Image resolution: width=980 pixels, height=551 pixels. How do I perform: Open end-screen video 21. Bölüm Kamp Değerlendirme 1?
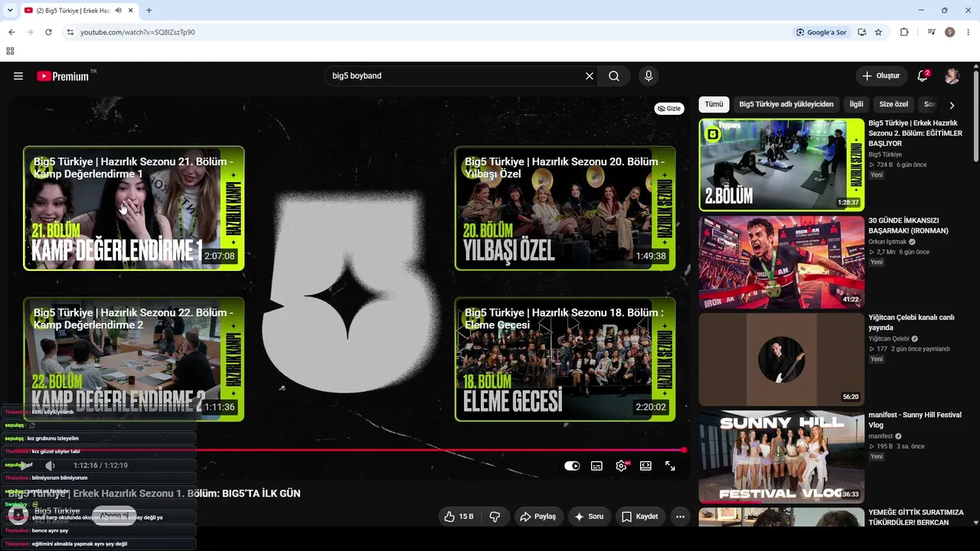coord(134,208)
